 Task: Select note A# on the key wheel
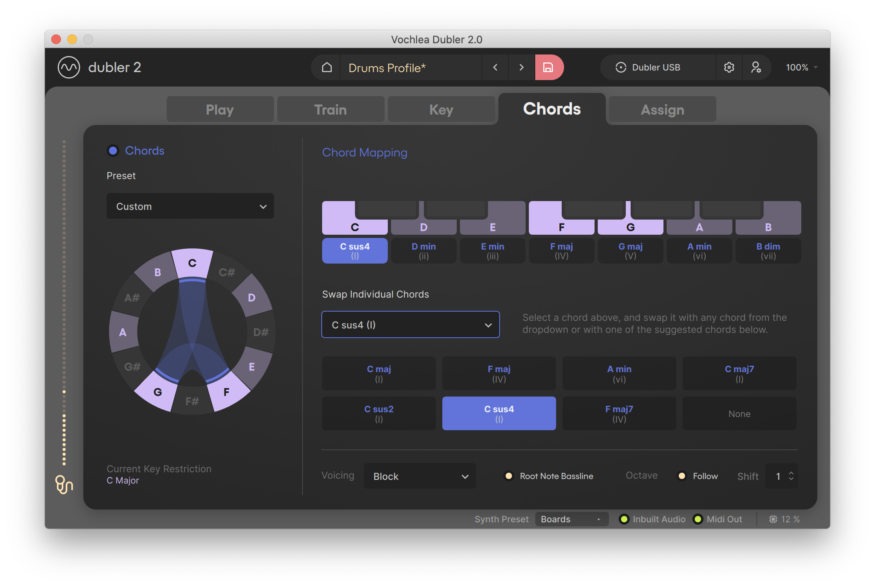[132, 298]
